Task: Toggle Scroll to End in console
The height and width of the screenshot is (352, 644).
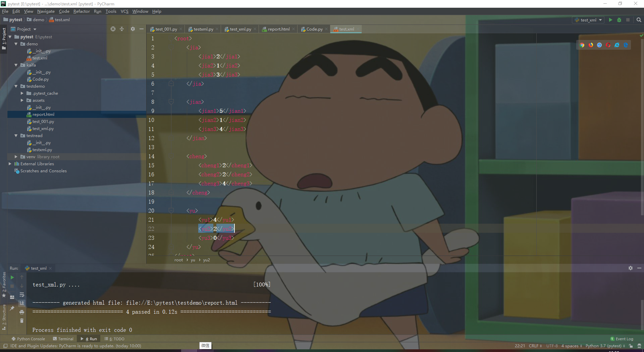Action: (x=22, y=303)
